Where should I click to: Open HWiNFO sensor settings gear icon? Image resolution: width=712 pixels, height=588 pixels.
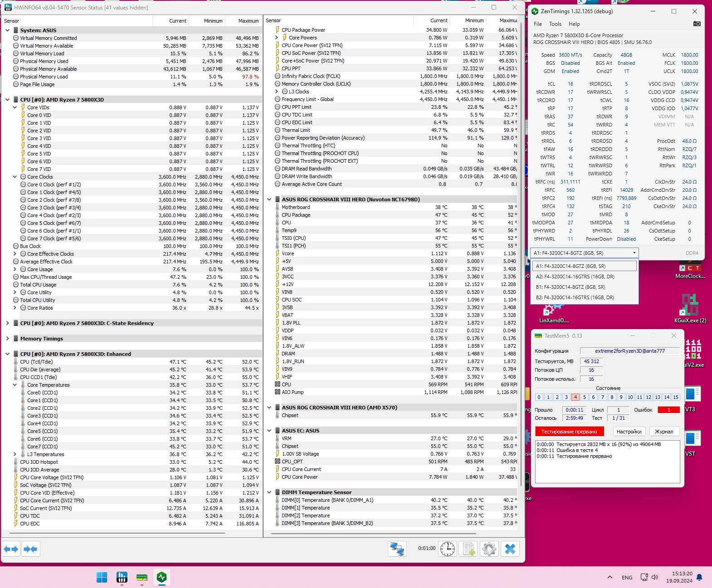point(489,549)
